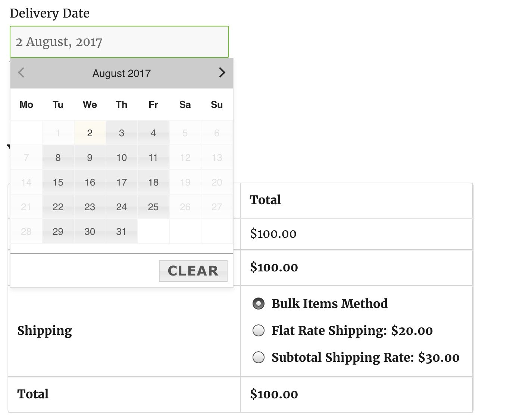Pick August 3 in the calendar
The width and height of the screenshot is (507, 420).
[122, 133]
